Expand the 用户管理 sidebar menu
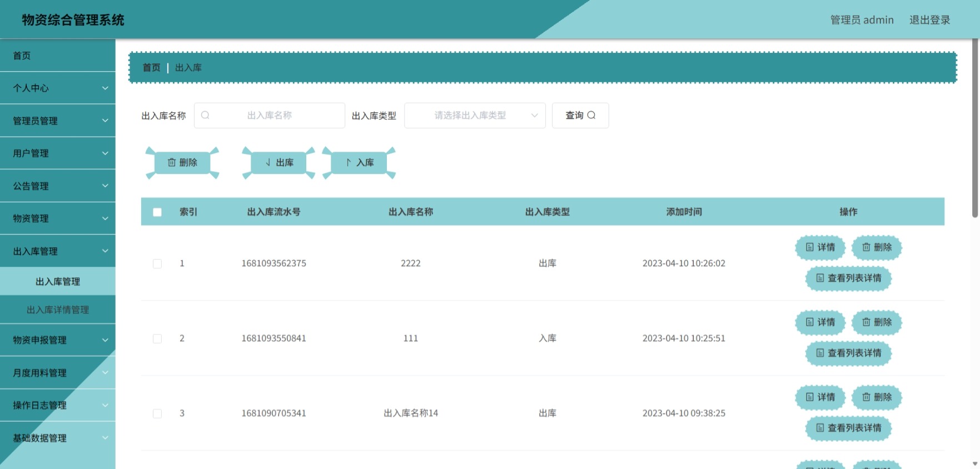Image resolution: width=980 pixels, height=469 pixels. (x=58, y=153)
